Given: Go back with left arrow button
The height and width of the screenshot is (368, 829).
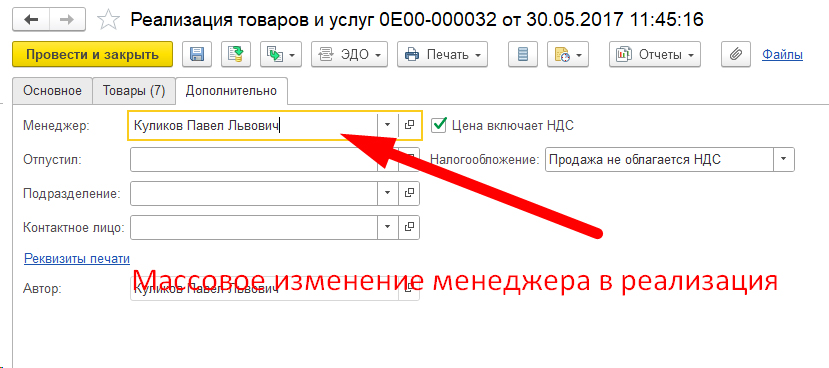Looking at the screenshot, I should pyautogui.click(x=31, y=20).
